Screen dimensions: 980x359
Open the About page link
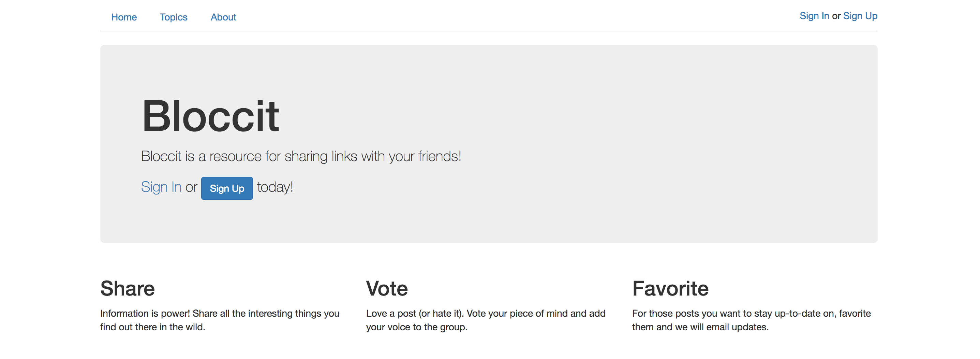[223, 17]
